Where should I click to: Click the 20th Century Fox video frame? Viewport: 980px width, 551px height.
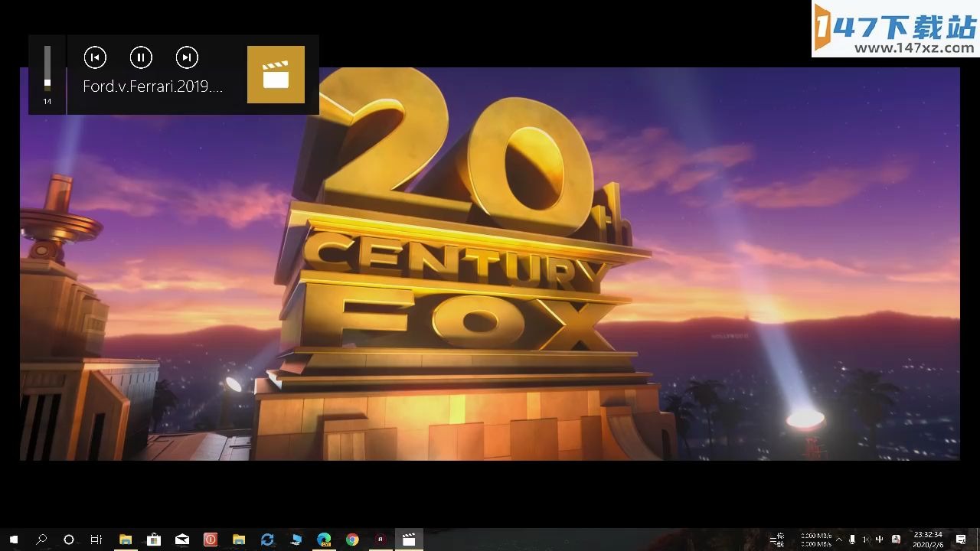coord(489,264)
